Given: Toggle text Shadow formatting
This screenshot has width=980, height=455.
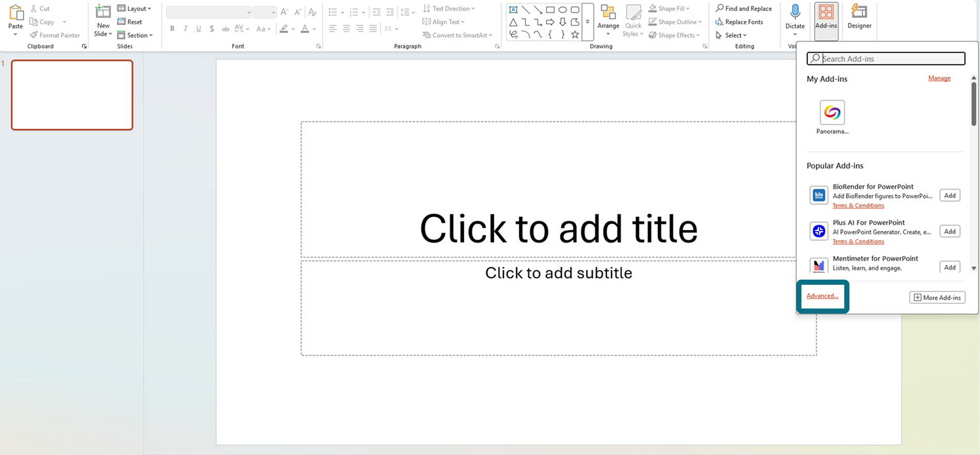Looking at the screenshot, I should [x=212, y=29].
